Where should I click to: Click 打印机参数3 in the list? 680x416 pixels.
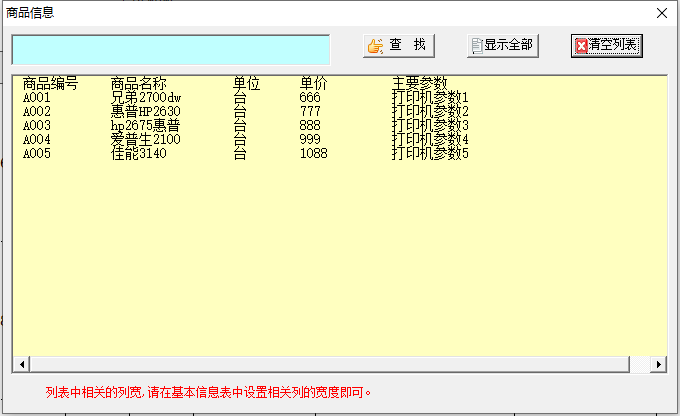tap(430, 125)
